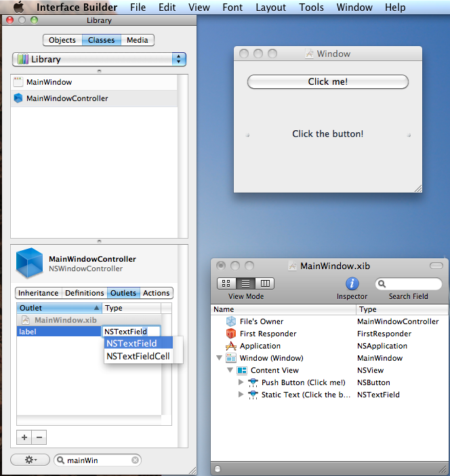Toggle the MainWindow.xib toolbar pill button
450x476 pixels.
[436, 266]
